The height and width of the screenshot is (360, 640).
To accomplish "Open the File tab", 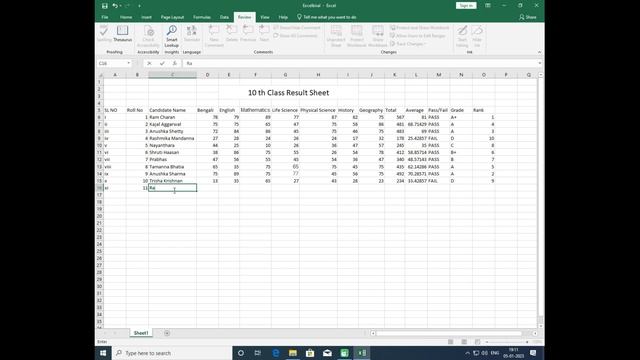I will click(x=105, y=17).
